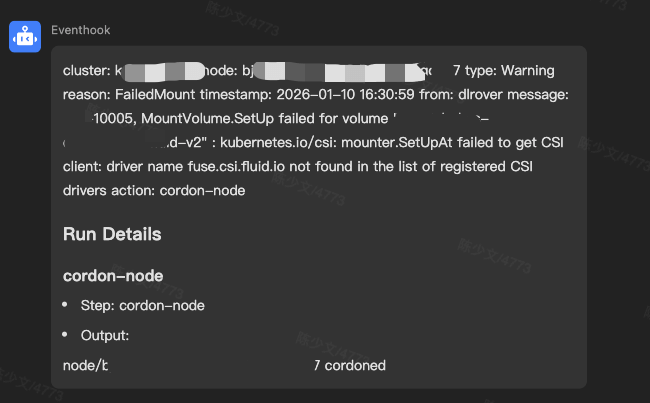
Task: Click the word "cordoned" in the output line
Action: pos(355,365)
